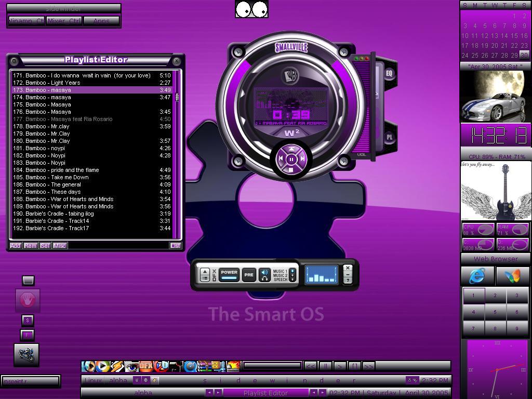
Task: Click the WB logo badge on the player
Action: click(x=291, y=76)
